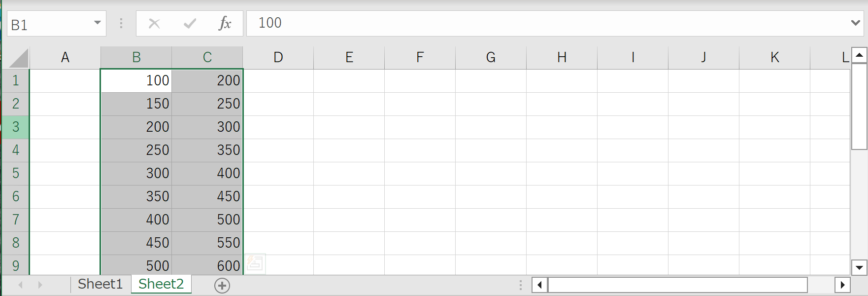Add a new sheet with the plus icon
The image size is (868, 296).
pos(222,285)
